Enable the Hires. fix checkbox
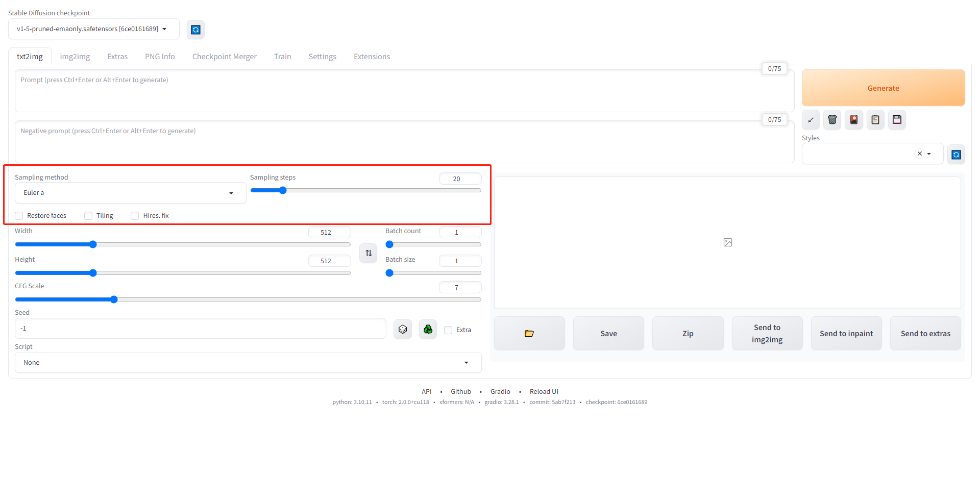The height and width of the screenshot is (478, 980). [135, 216]
